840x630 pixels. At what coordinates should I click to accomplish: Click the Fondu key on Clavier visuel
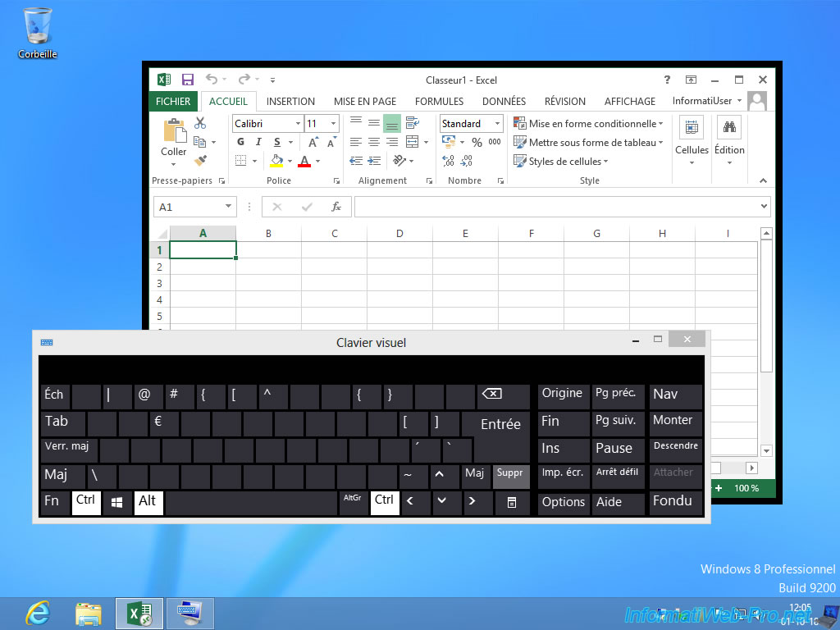click(x=675, y=502)
